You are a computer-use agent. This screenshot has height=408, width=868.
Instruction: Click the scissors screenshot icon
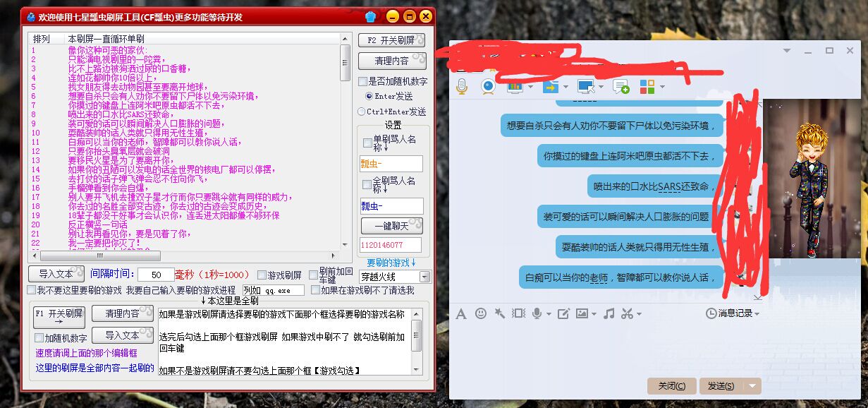click(x=626, y=313)
